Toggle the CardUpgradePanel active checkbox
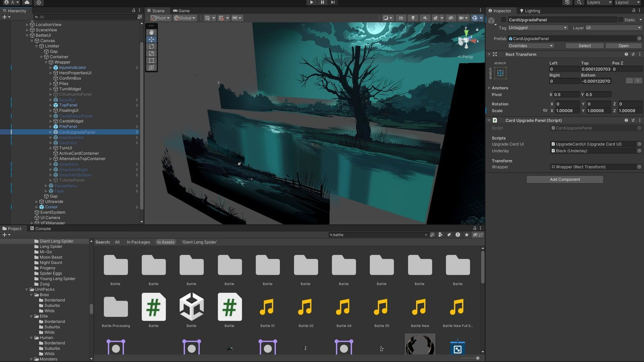644x362 pixels. [503, 20]
